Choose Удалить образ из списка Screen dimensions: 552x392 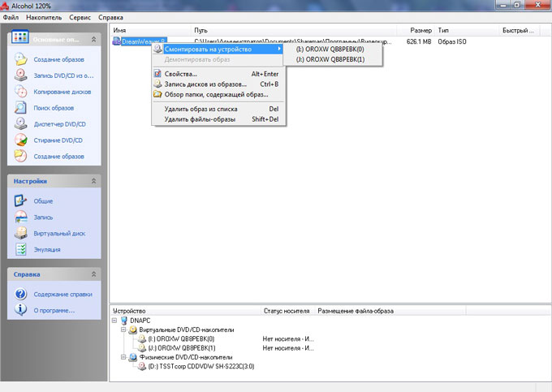pos(218,109)
